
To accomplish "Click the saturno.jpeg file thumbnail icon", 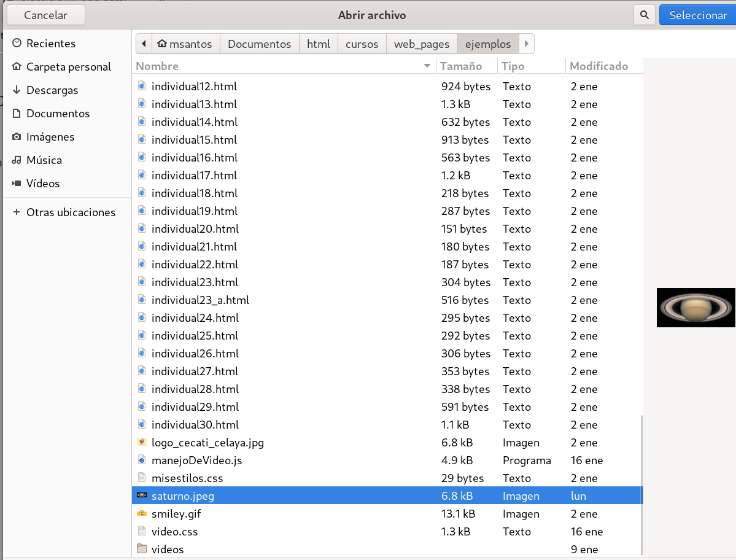I will [x=142, y=496].
